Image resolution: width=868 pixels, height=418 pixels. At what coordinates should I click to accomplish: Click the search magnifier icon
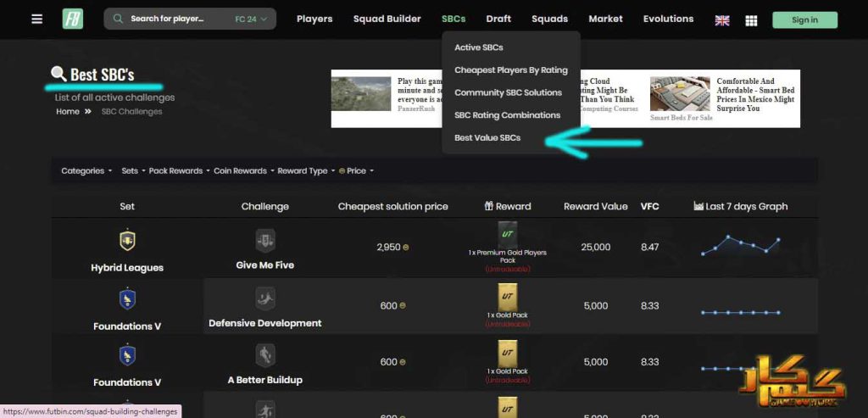pos(118,19)
